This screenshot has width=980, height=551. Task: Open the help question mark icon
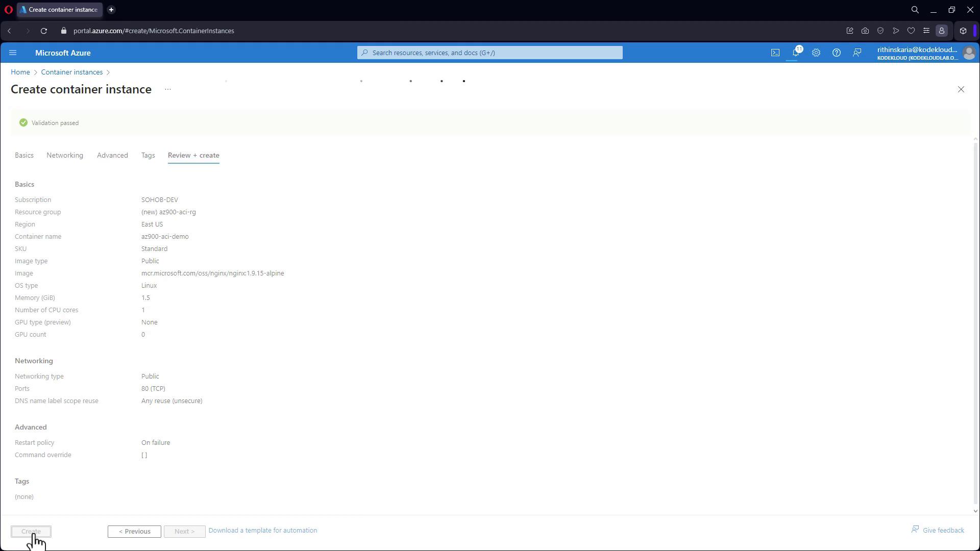coord(836,53)
